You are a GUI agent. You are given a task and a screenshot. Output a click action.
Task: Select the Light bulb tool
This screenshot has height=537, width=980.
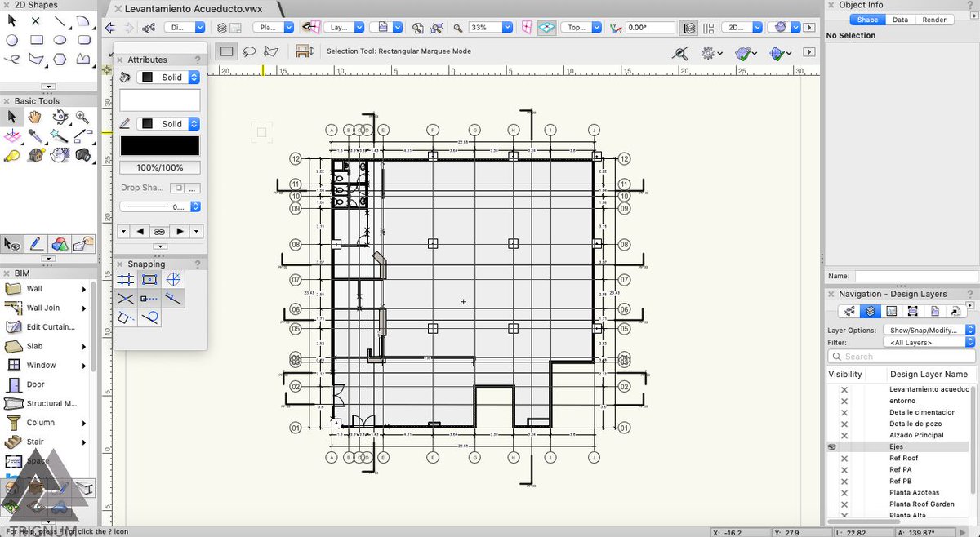click(x=12, y=155)
